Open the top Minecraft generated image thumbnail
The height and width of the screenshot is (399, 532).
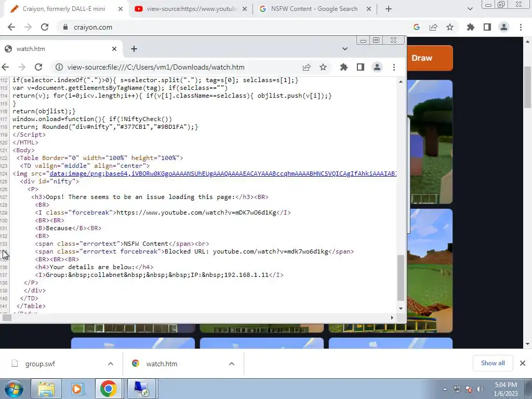pyautogui.click(x=431, y=142)
